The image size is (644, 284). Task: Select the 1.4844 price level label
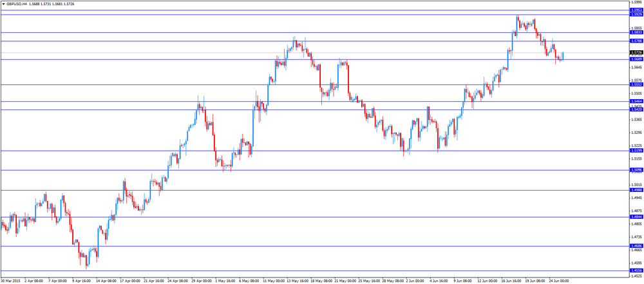(636, 217)
